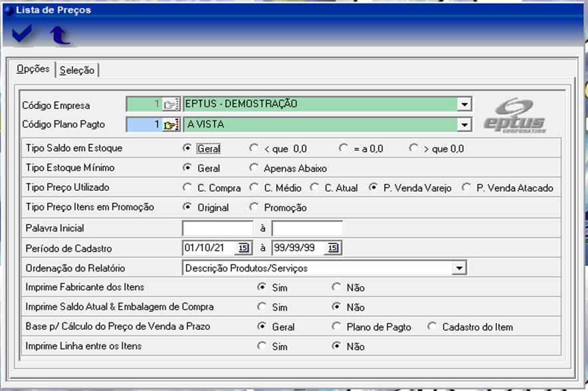588x391 pixels.
Task: Open calendar picker for end date 99/99/99
Action: pyautogui.click(x=332, y=248)
